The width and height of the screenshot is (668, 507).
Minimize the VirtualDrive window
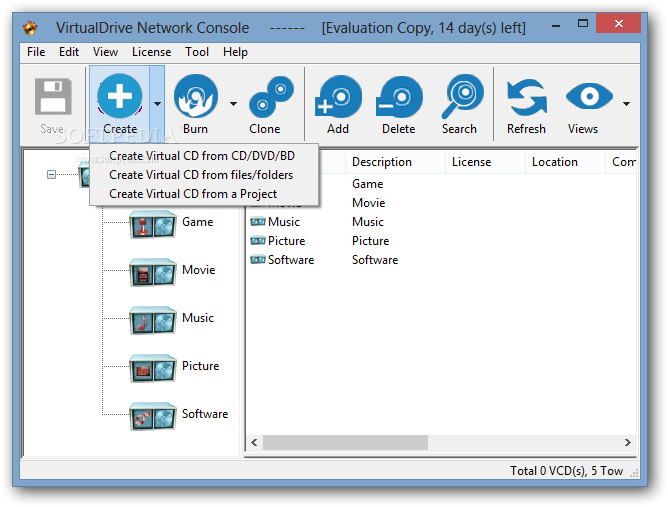click(x=556, y=26)
